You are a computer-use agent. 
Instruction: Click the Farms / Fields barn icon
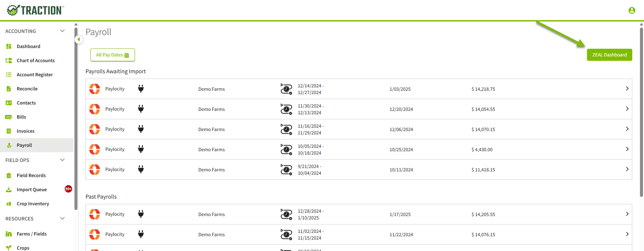pyautogui.click(x=9, y=234)
